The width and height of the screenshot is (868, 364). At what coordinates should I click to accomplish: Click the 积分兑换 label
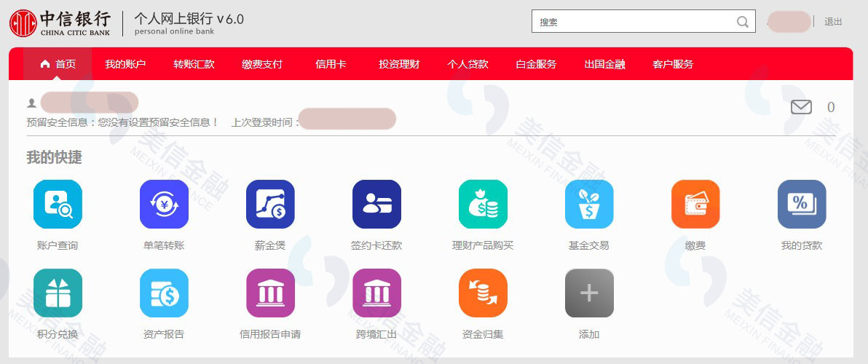click(58, 334)
